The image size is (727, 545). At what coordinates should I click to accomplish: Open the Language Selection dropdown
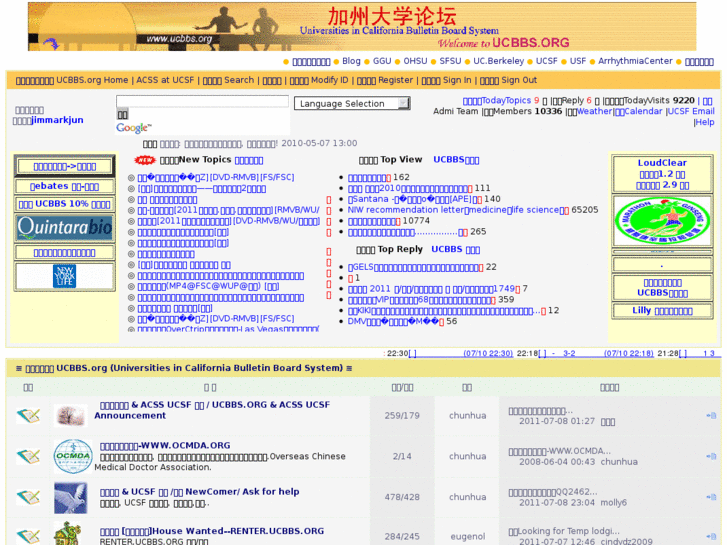click(352, 103)
